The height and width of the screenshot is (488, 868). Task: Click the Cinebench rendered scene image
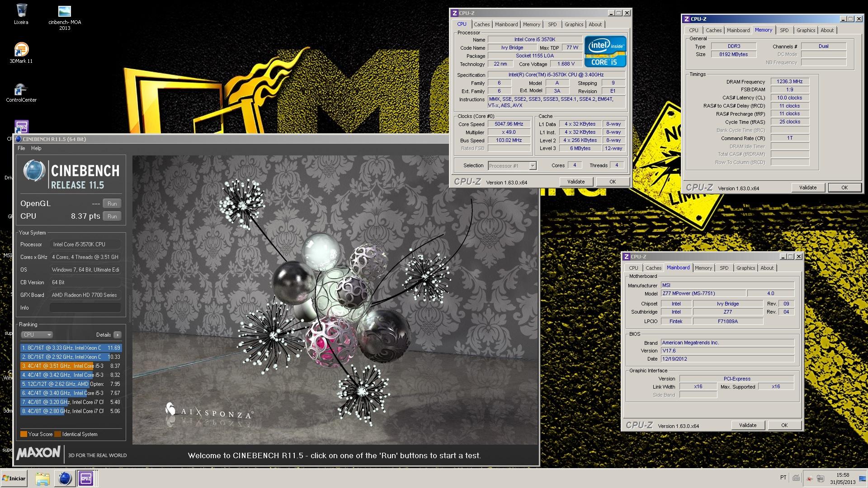pyautogui.click(x=335, y=300)
